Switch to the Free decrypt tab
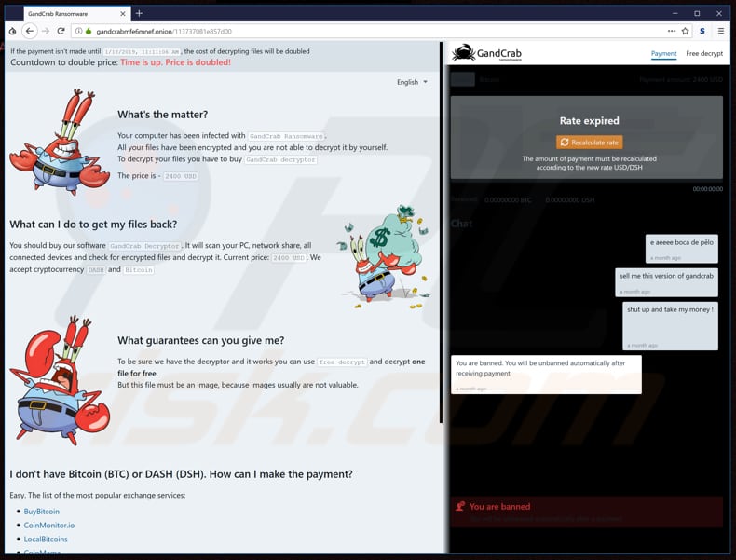This screenshot has height=560, width=736. pos(704,53)
